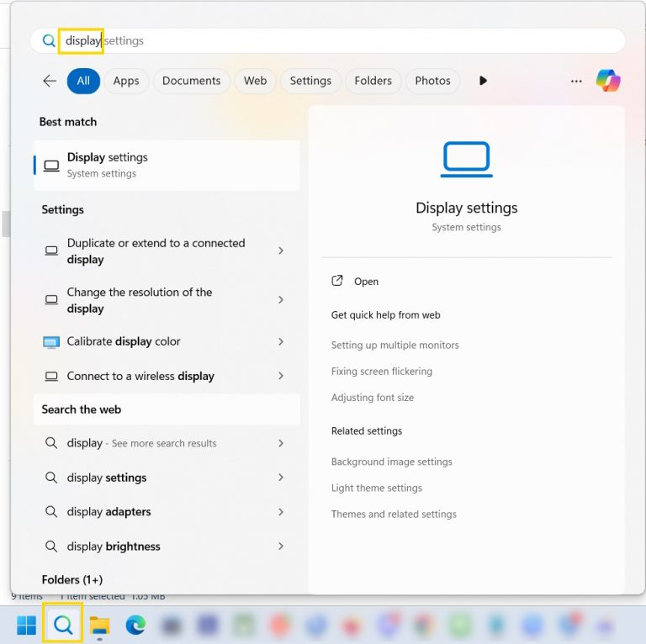Click the back arrow in search panel

pos(50,81)
